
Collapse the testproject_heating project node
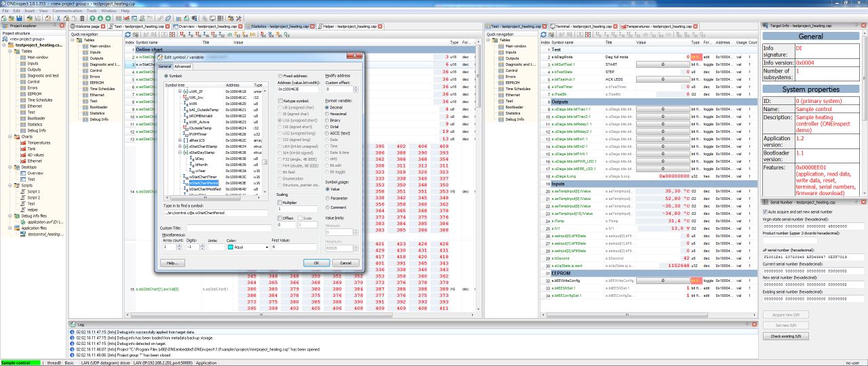pos(4,45)
